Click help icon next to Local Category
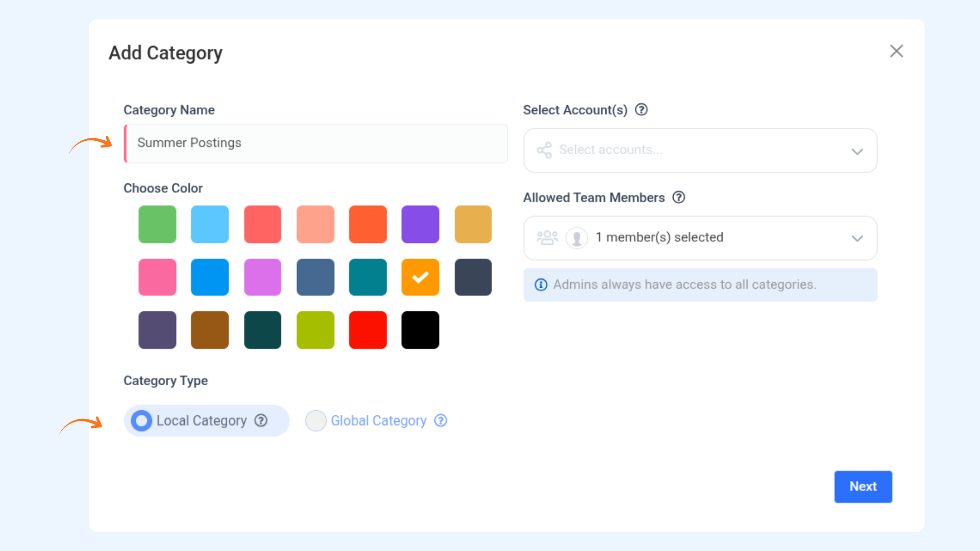Screen dimensions: 980x551 (x=261, y=420)
